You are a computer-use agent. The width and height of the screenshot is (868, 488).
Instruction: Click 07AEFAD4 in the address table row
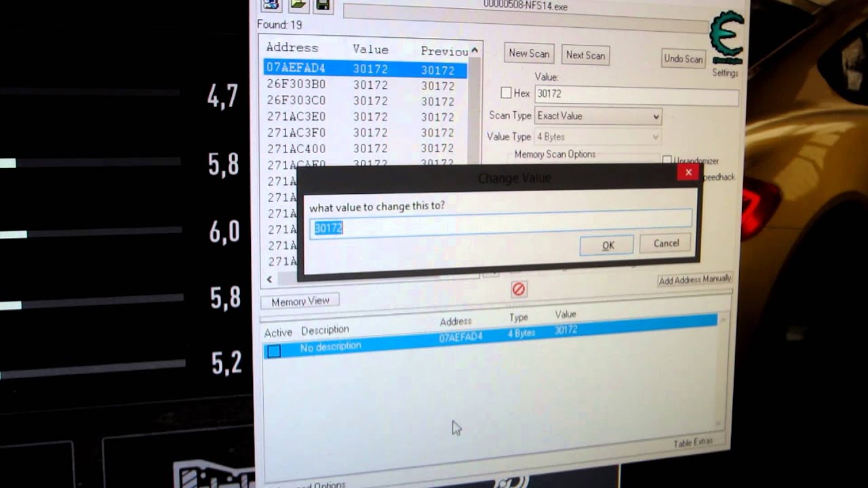click(x=460, y=337)
